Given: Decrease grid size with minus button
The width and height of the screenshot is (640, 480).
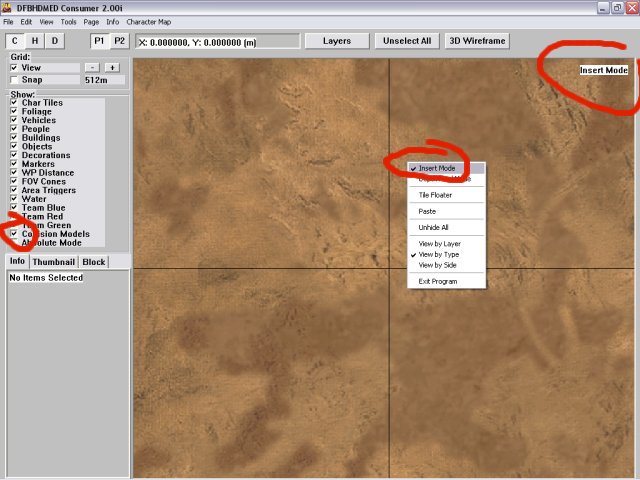Looking at the screenshot, I should point(92,67).
